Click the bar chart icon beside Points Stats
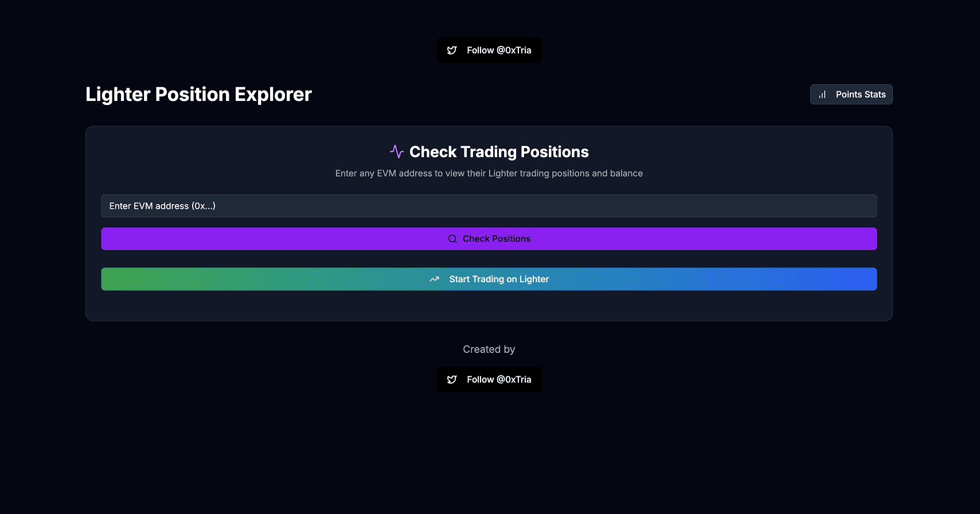Viewport: 980px width, 514px height. 822,95
